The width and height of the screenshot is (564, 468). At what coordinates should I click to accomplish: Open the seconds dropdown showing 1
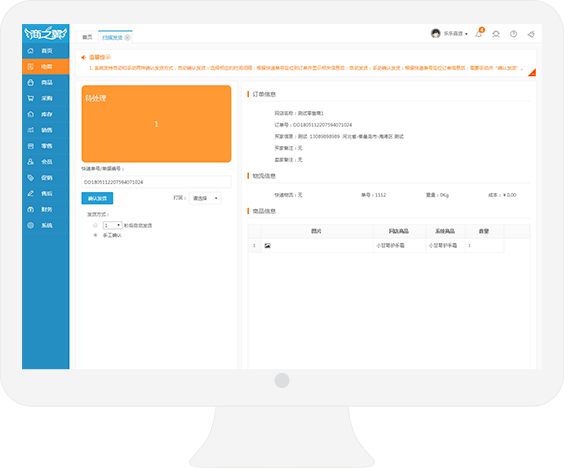click(113, 225)
